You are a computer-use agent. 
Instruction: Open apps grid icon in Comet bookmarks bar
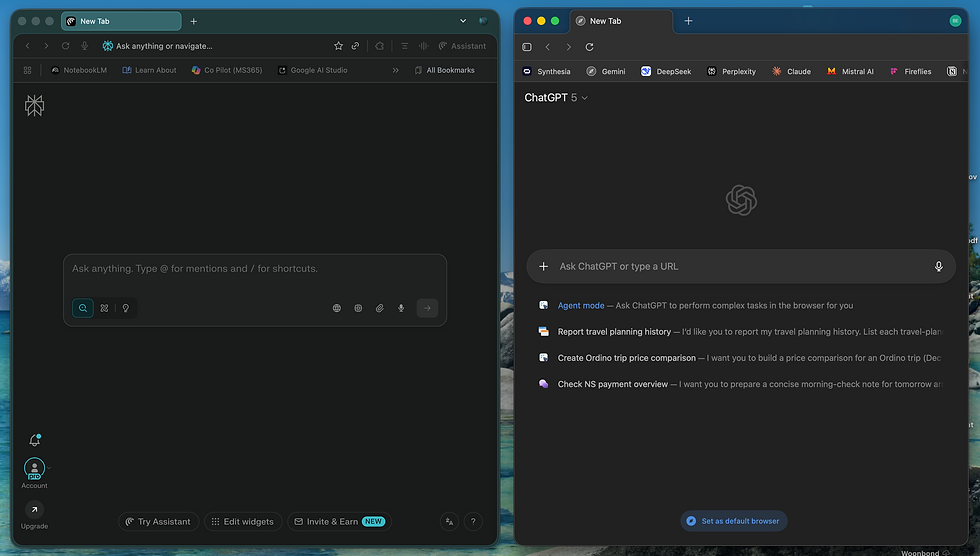(x=28, y=70)
